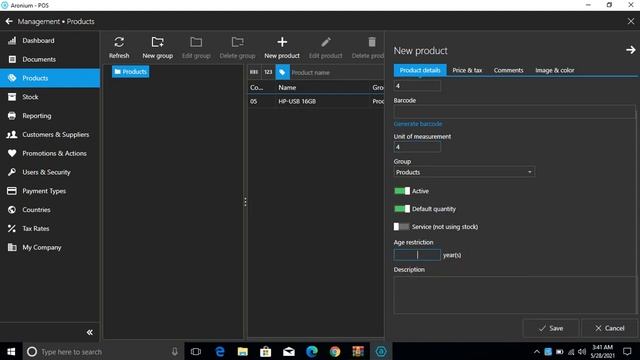The image size is (640, 360).
Task: Click the Delete product trash icon
Action: coord(372,42)
